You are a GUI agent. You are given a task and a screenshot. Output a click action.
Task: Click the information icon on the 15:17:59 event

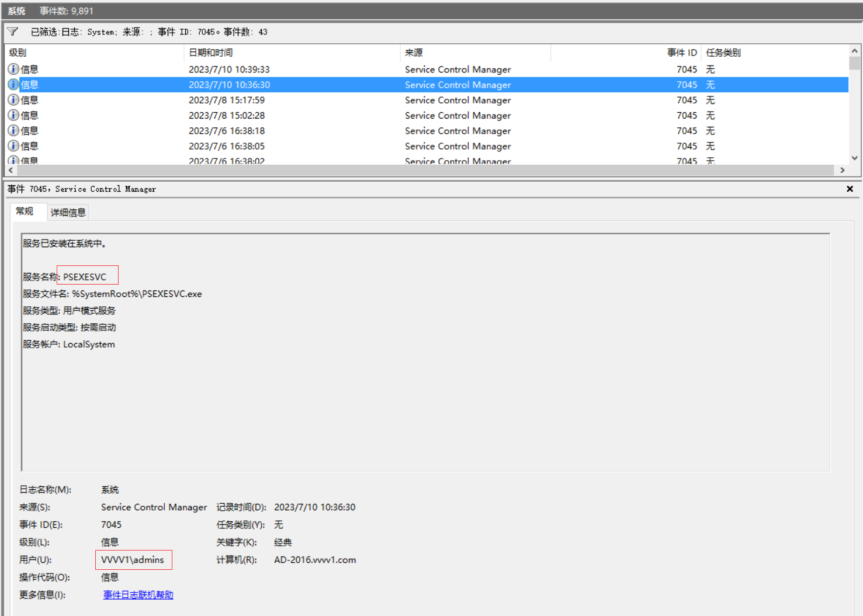click(x=13, y=100)
